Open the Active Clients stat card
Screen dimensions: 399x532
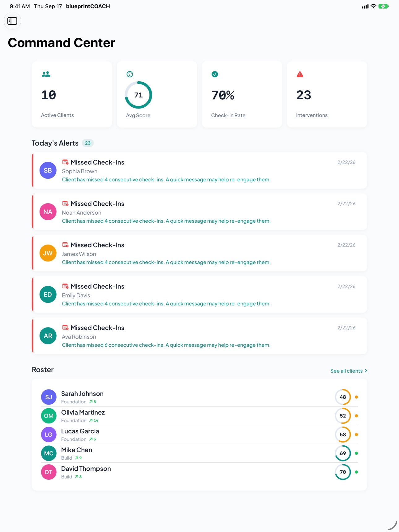tap(72, 94)
